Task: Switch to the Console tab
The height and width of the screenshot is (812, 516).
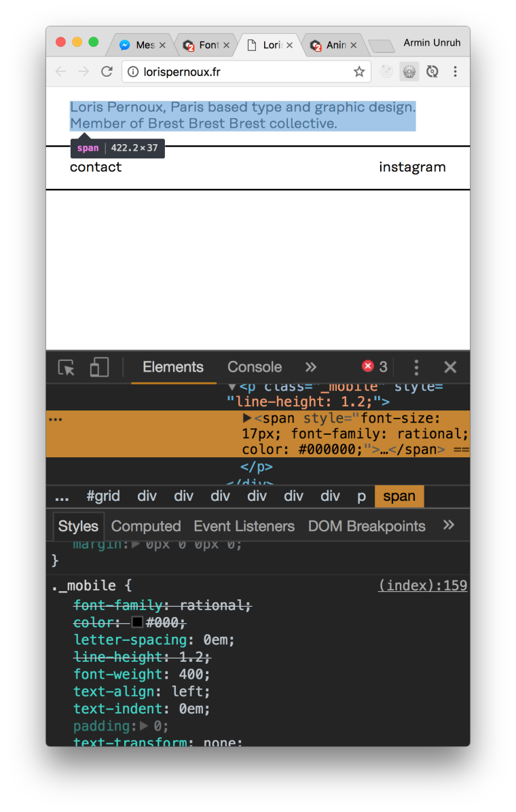Action: point(255,367)
